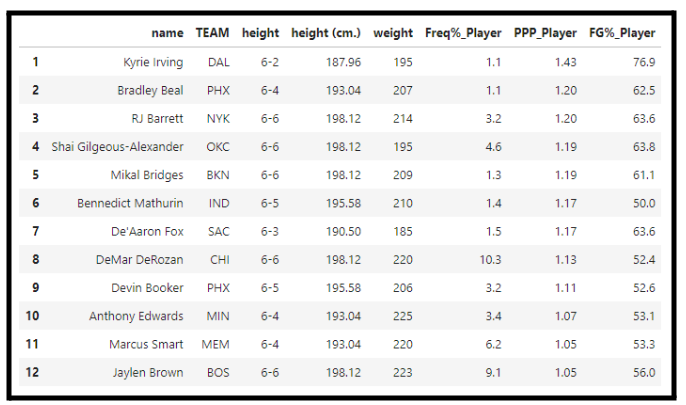Viewport: 686px width, 405px height.
Task: Click the FG%_Player column header
Action: (x=622, y=33)
